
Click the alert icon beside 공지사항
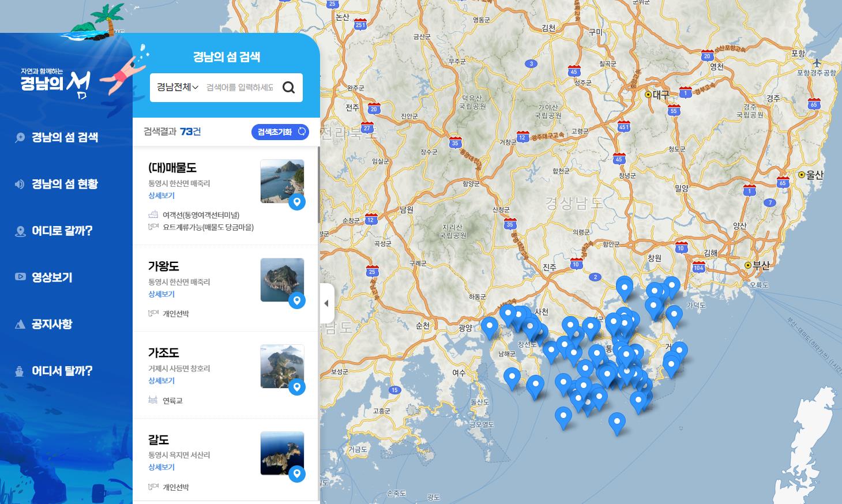(20, 324)
